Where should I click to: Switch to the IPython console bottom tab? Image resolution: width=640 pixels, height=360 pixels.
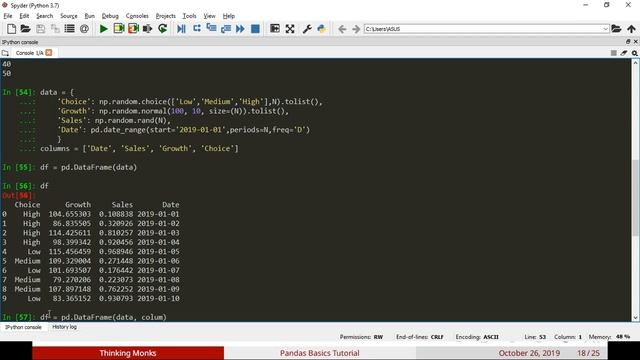pos(23,327)
